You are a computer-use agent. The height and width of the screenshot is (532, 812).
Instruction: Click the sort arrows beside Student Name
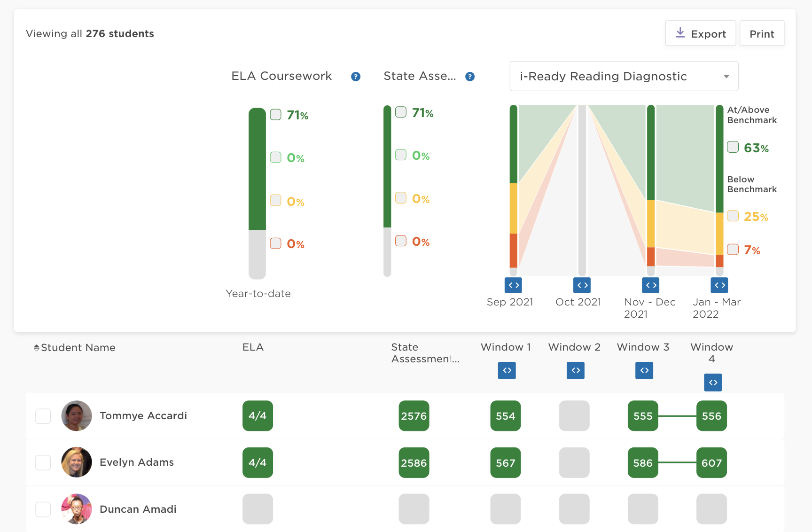click(36, 347)
